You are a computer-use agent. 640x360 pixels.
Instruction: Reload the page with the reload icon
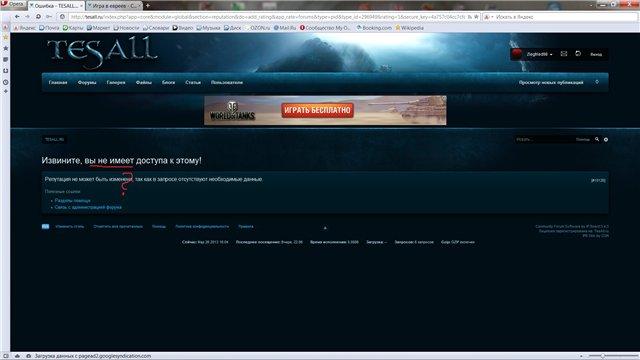click(38, 17)
